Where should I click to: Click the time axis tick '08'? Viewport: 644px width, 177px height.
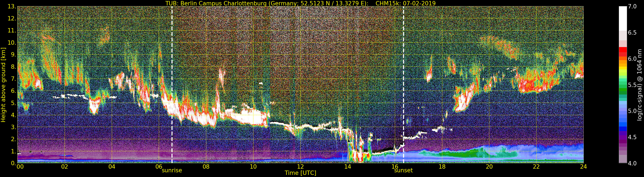click(206, 167)
